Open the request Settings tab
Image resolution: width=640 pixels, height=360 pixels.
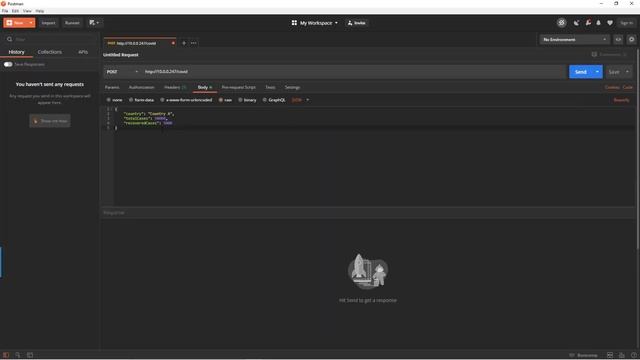292,87
